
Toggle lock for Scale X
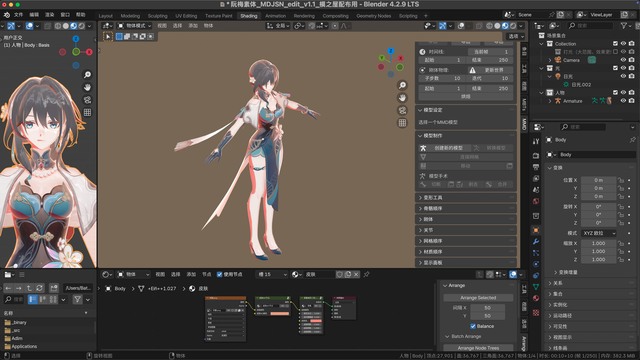[621, 243]
